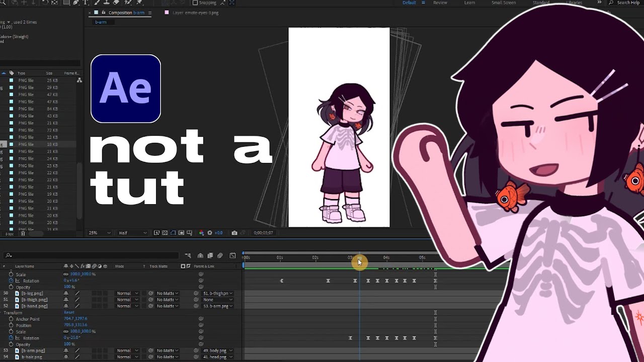Click the Type column header in Project panel
Viewport: 644px width, 362px height.
[21, 73]
